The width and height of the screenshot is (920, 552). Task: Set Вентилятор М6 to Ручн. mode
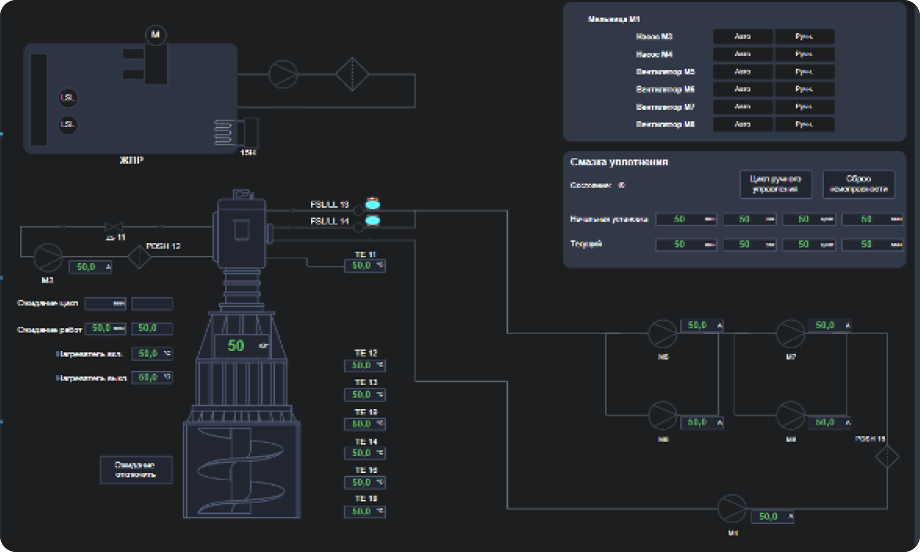click(x=804, y=89)
